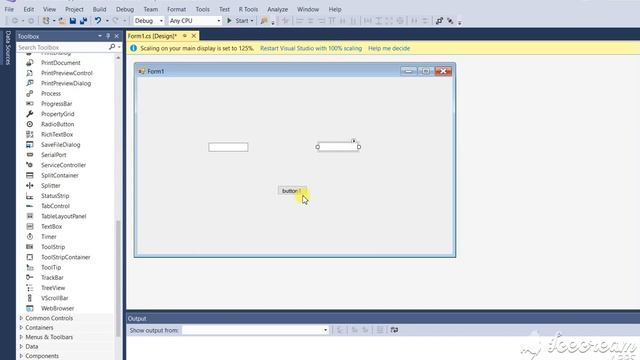Screen dimensions: 640x360
Task: Click the Open File folder icon
Action: 62,21
